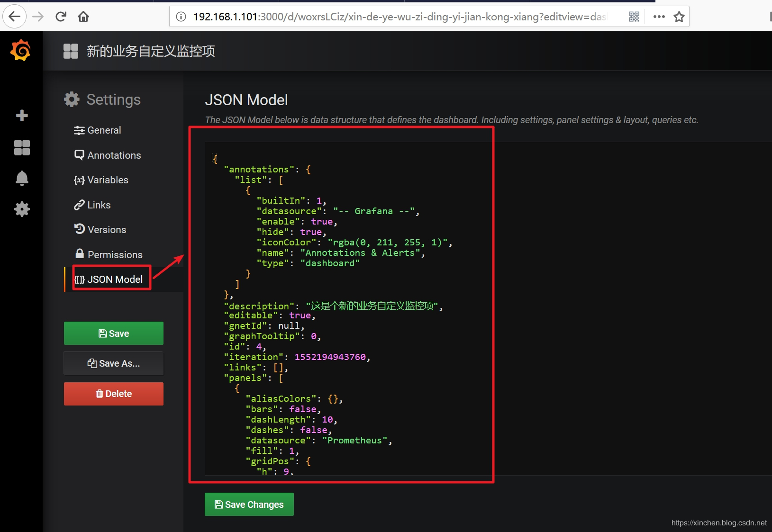772x532 pixels.
Task: Click the "builtIn": 1 line
Action: pyautogui.click(x=291, y=200)
